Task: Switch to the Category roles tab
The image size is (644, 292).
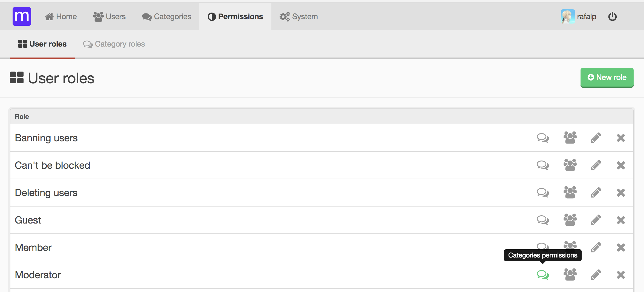Action: pyautogui.click(x=114, y=44)
